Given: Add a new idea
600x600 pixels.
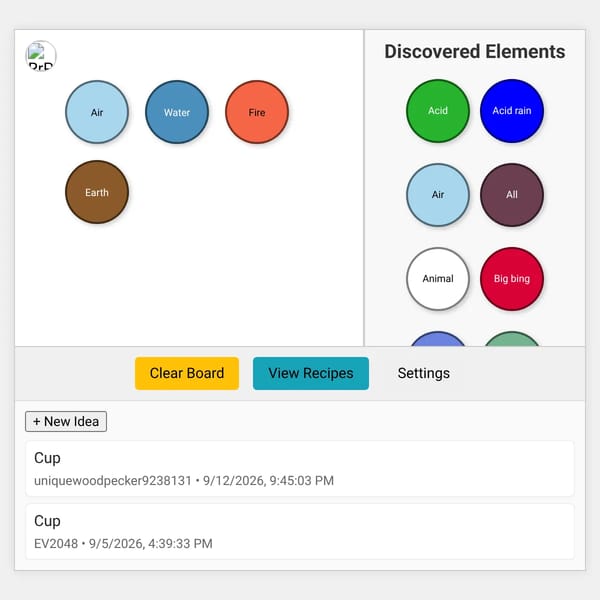Looking at the screenshot, I should click(x=66, y=421).
